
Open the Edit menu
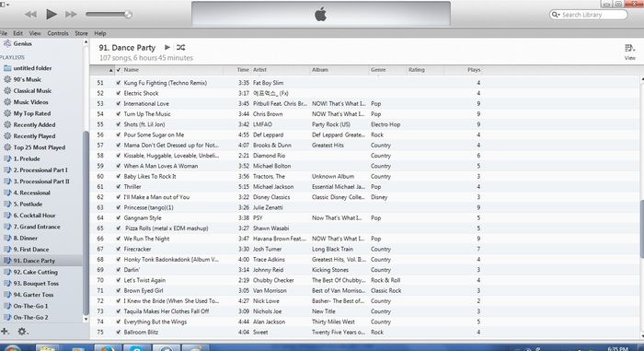click(18, 33)
